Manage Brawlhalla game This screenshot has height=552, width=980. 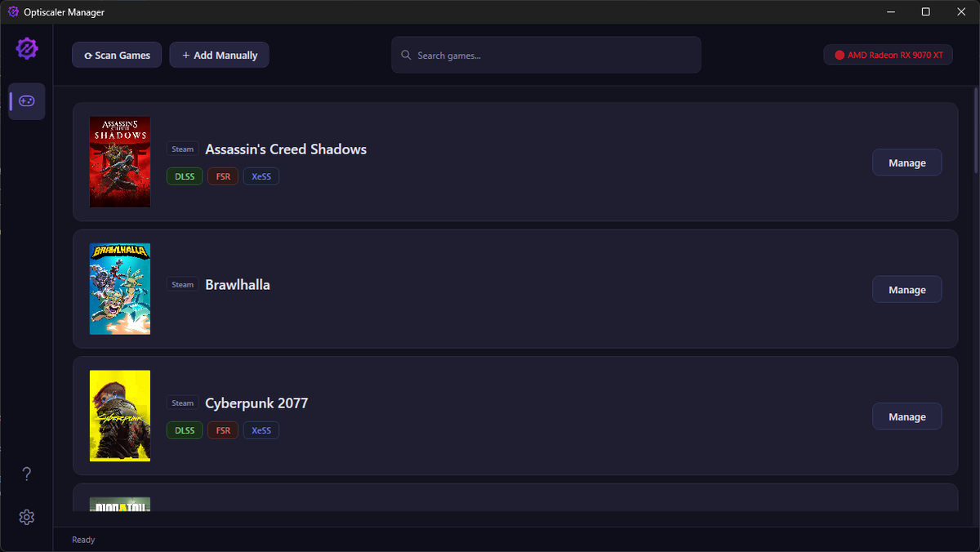click(x=907, y=289)
